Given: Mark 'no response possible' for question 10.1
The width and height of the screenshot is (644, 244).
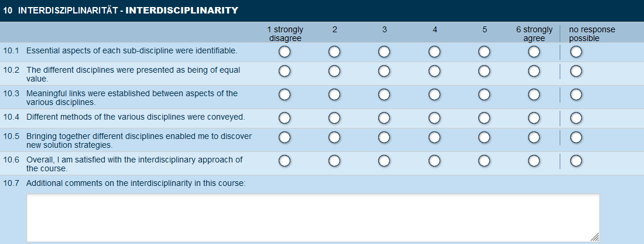Looking at the screenshot, I should click(576, 52).
